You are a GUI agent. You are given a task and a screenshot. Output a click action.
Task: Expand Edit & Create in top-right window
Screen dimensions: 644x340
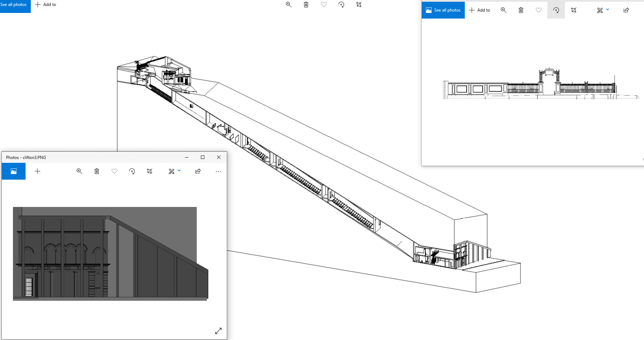point(603,10)
